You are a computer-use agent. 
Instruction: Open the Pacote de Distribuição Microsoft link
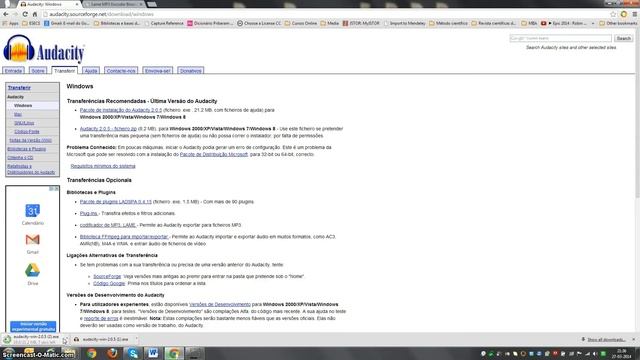[214, 154]
